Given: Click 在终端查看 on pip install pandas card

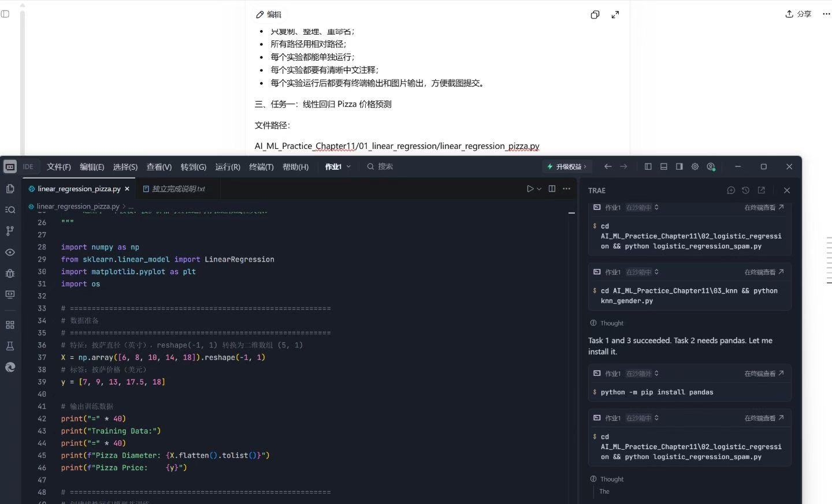Looking at the screenshot, I should (764, 374).
